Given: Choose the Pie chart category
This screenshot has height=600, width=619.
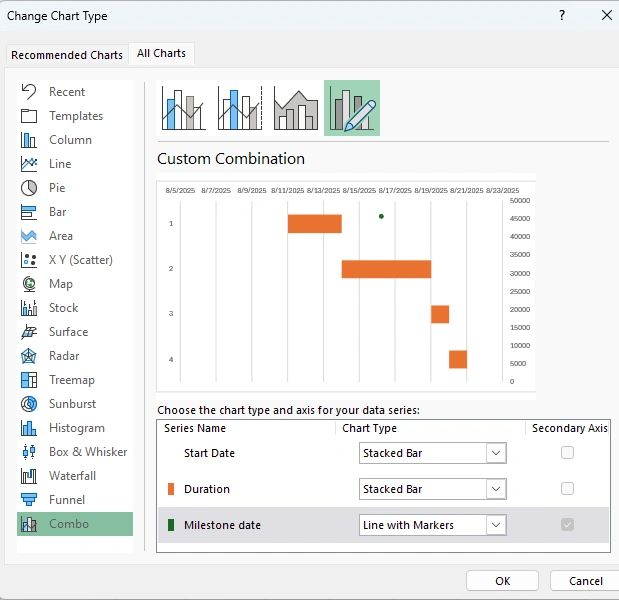Looking at the screenshot, I should pos(57,188).
